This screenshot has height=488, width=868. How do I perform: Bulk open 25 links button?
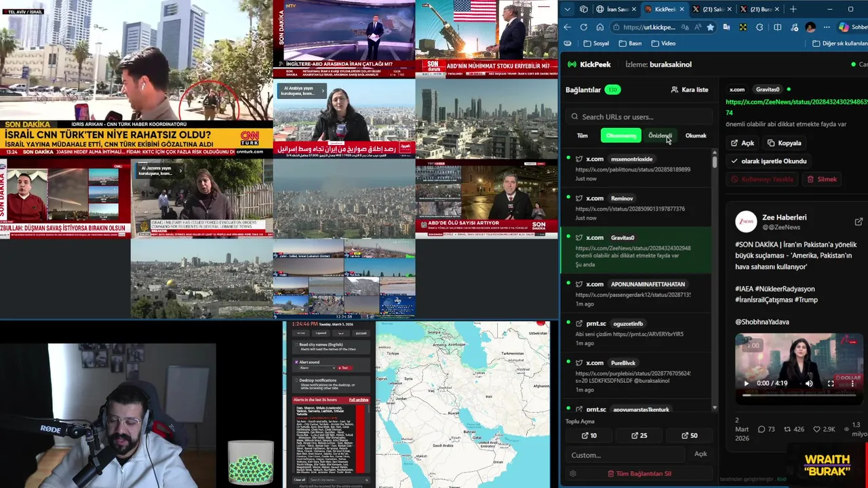[x=639, y=436]
